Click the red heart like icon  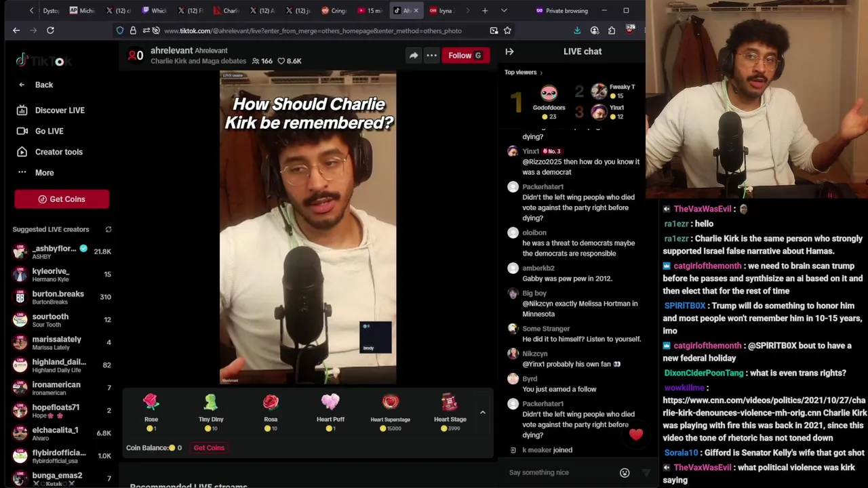click(x=635, y=434)
